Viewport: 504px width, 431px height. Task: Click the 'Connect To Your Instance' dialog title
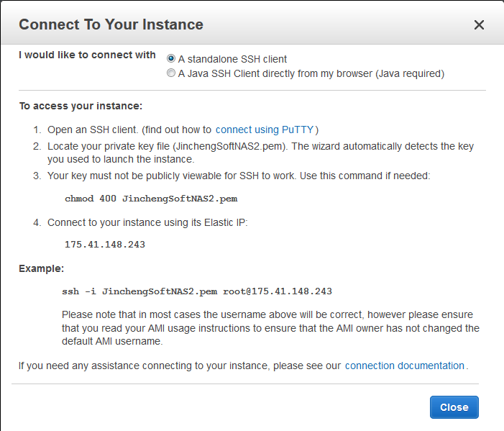coord(111,24)
